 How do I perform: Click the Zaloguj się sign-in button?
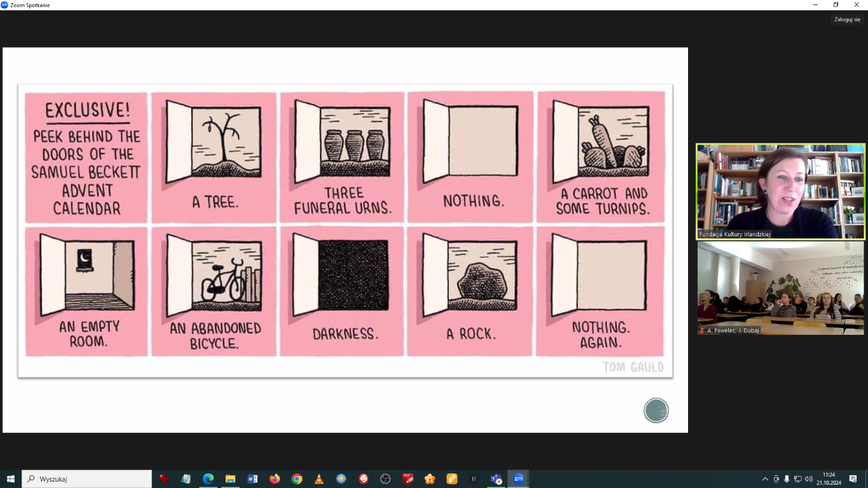847,20
